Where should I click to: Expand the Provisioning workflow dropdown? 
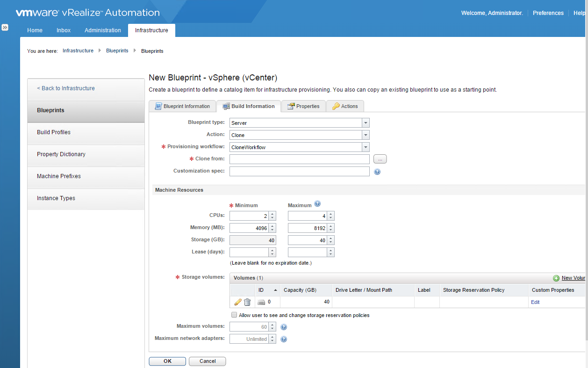pyautogui.click(x=366, y=147)
